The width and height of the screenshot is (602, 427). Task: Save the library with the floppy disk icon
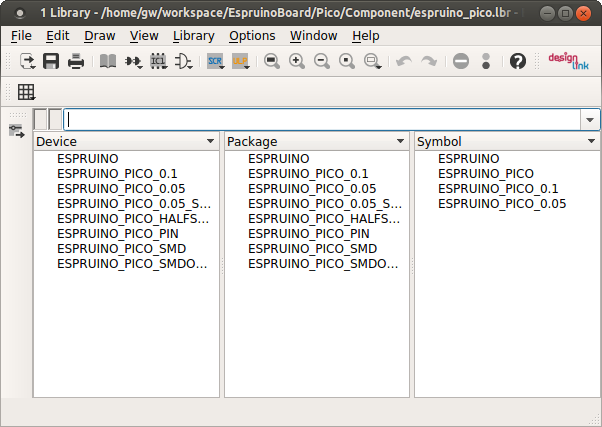(x=51, y=61)
